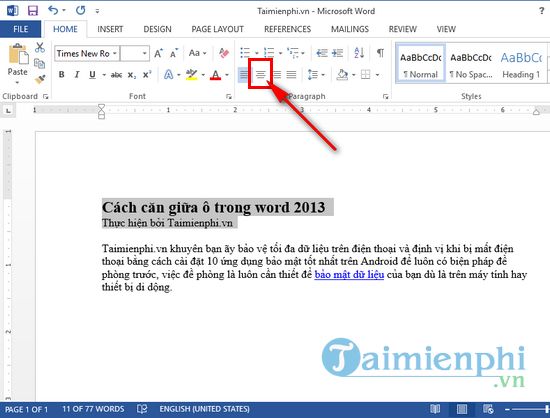Align text to the right
Viewport: 550px width, 418px height.
[277, 75]
